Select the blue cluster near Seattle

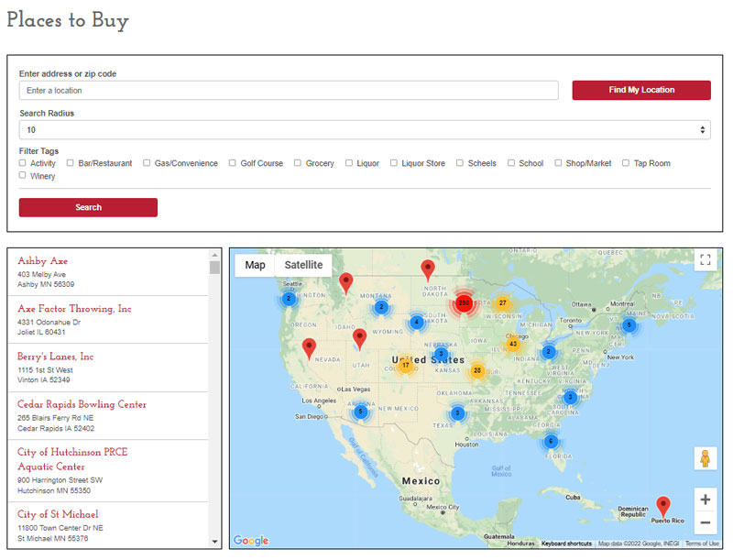coord(288,298)
